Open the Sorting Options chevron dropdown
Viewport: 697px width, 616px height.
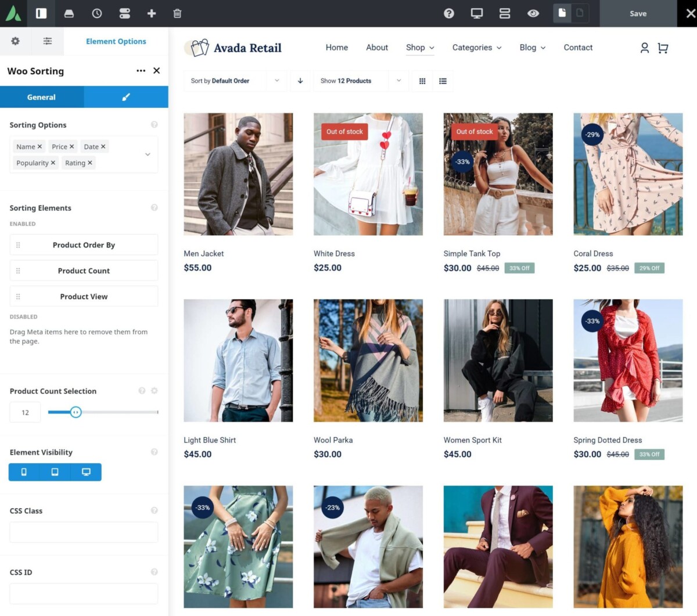(147, 154)
